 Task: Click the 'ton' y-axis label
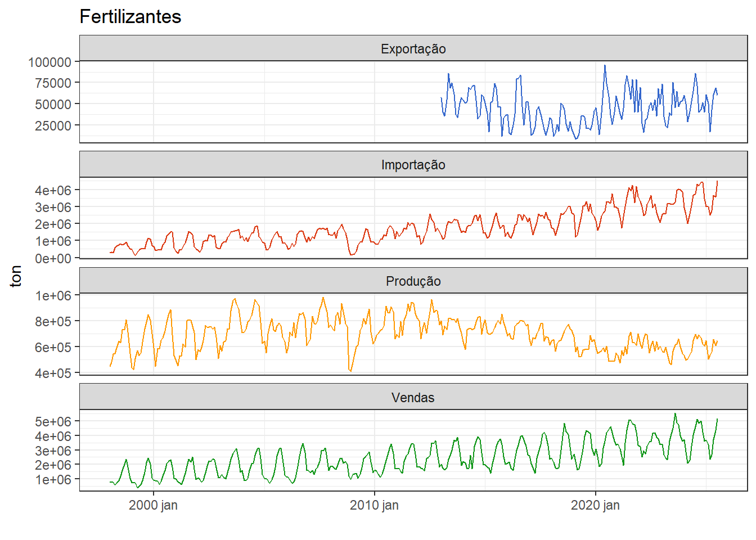tap(16, 276)
